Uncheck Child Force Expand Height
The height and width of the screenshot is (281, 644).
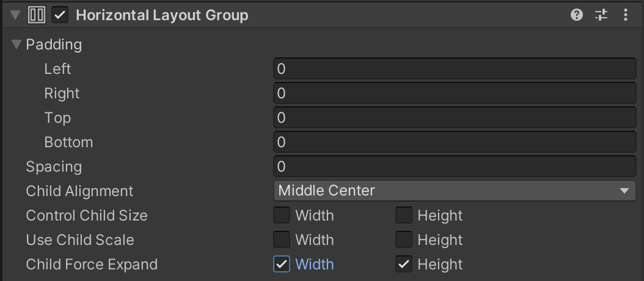[404, 264]
